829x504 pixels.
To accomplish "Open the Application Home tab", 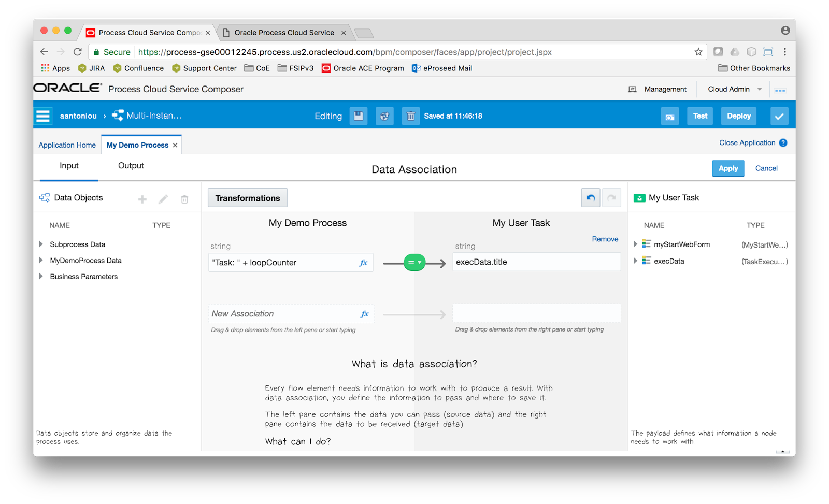I will pyautogui.click(x=67, y=145).
